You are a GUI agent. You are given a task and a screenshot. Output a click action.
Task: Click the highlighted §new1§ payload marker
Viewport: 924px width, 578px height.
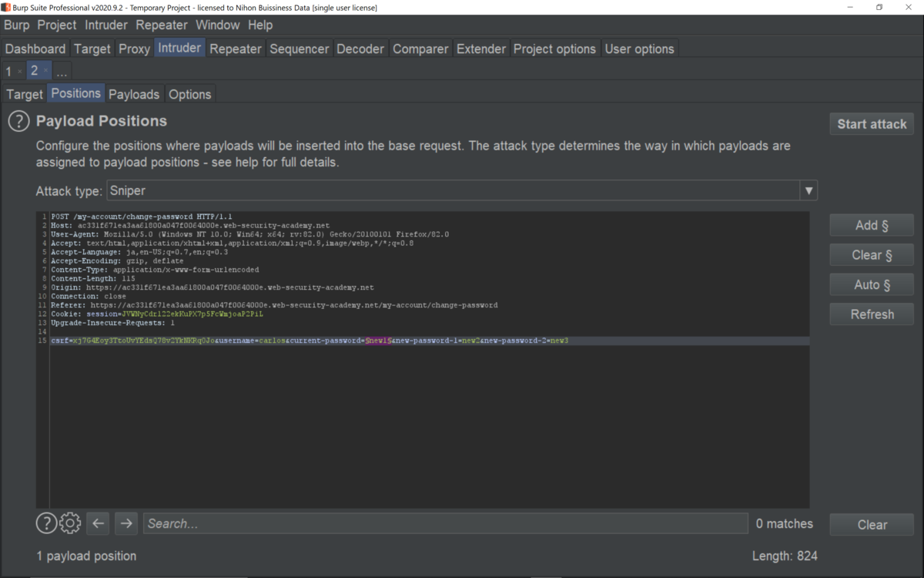click(378, 341)
